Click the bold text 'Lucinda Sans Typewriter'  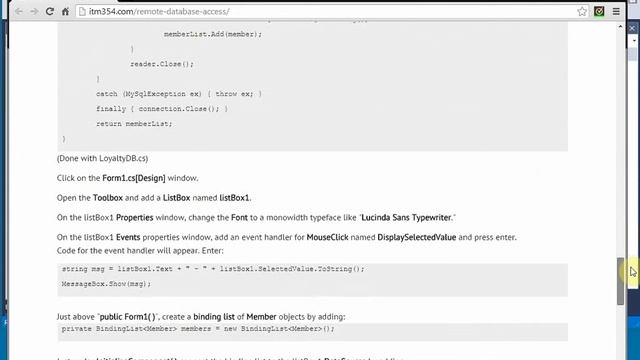pos(406,218)
